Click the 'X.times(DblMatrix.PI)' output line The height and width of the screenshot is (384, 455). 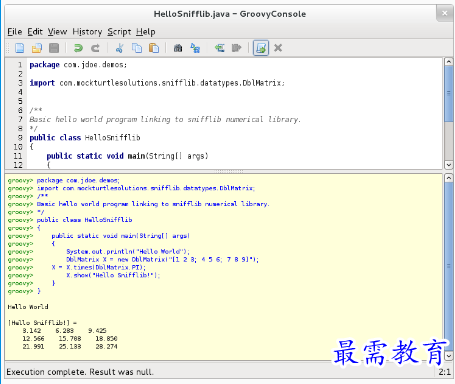[x=99, y=267]
